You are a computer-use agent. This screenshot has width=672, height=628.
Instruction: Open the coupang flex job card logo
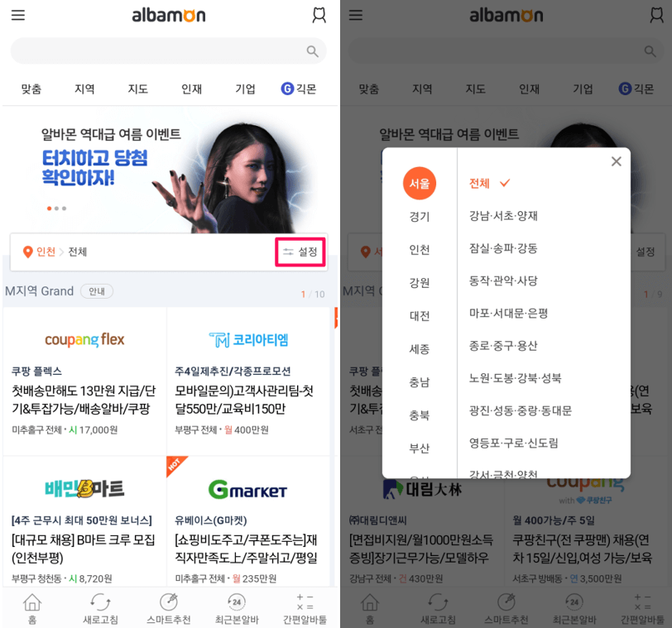tap(84, 340)
